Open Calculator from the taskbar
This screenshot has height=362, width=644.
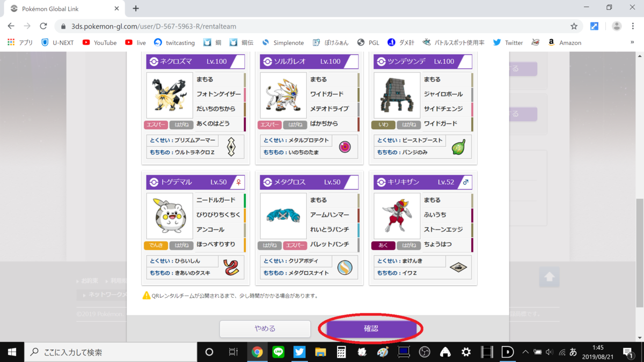coord(341,352)
